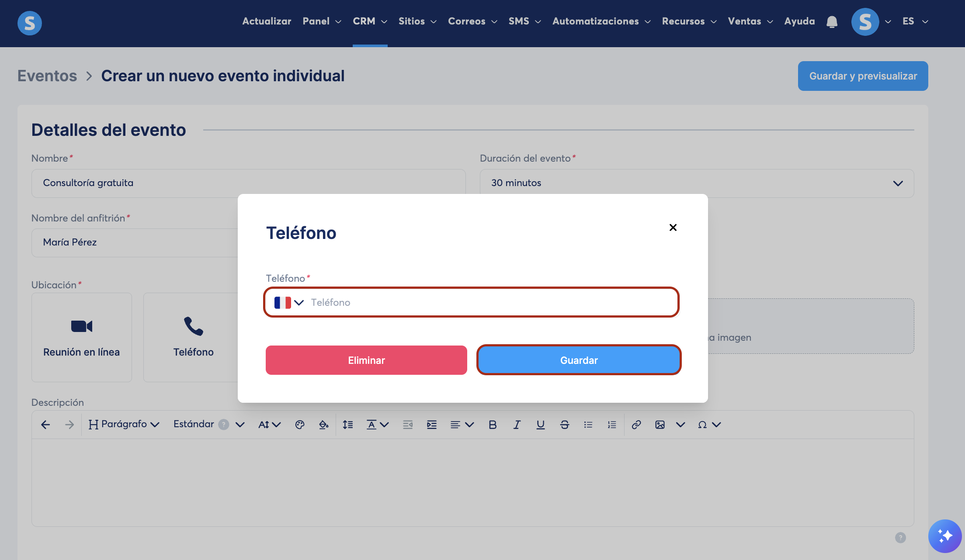Insert a link in description
965x560 pixels.
(636, 425)
